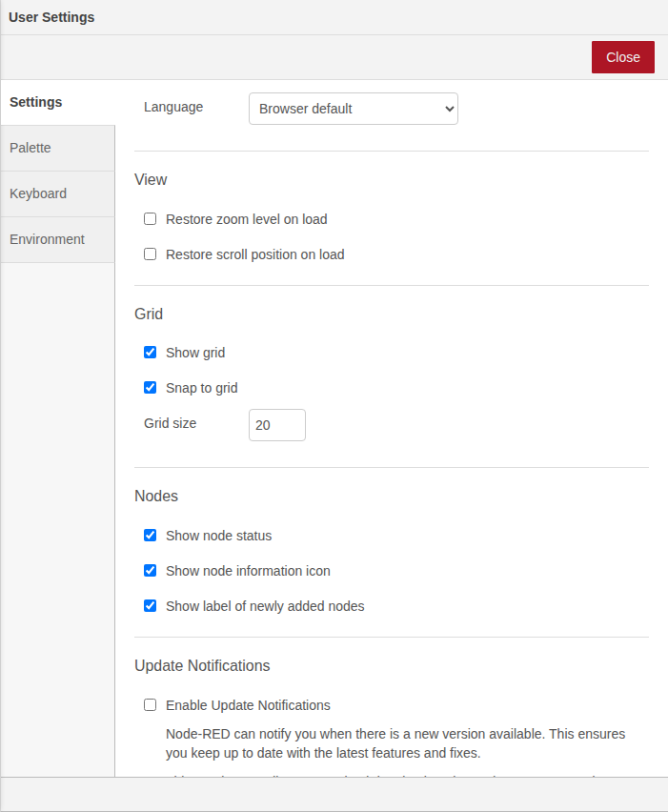Click the Grid size number field
This screenshot has height=812, width=668.
tap(276, 425)
